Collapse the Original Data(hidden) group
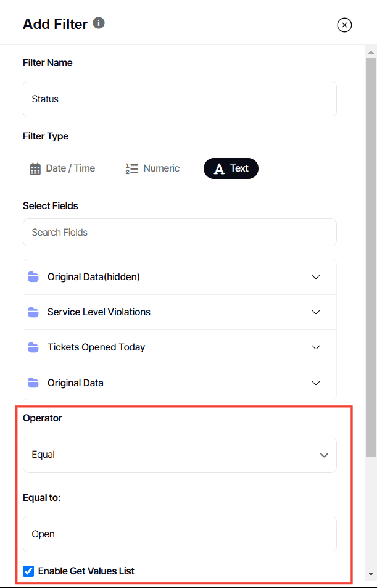 pyautogui.click(x=315, y=276)
